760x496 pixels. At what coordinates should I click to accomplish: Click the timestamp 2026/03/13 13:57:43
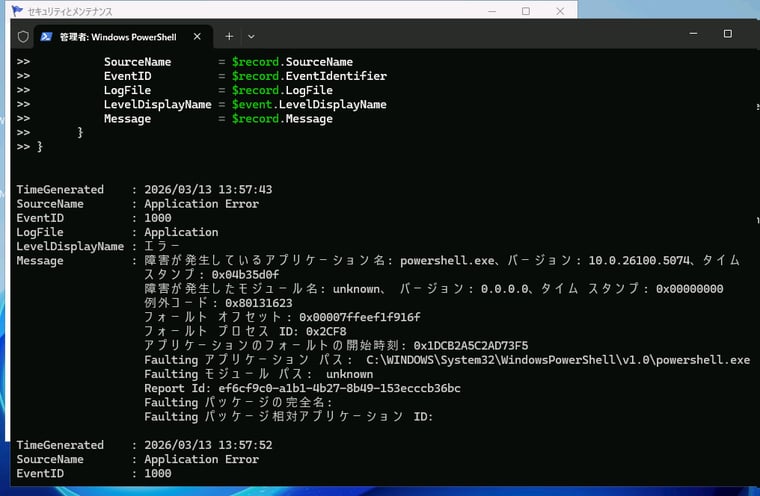(208, 190)
